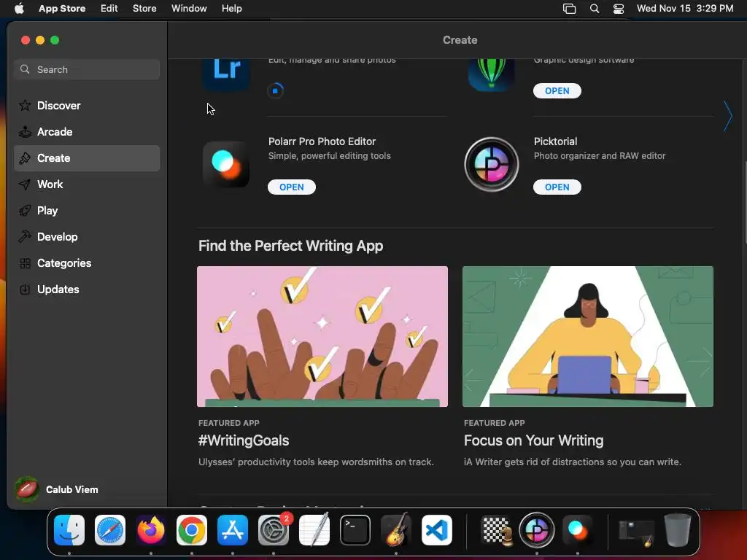Click the Work paper plane icon
Screen dimensions: 747x560
(x=25, y=184)
